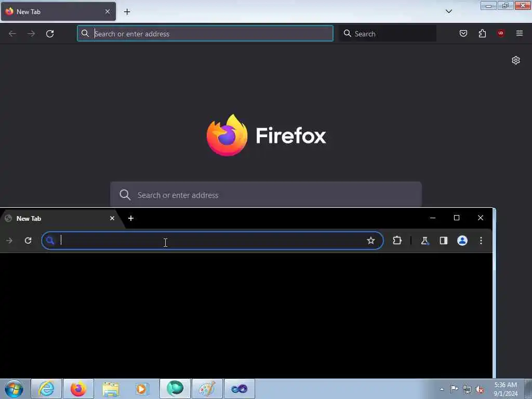The height and width of the screenshot is (399, 532).
Task: Expand Firefox list all tabs chevron
Action: [x=449, y=11]
